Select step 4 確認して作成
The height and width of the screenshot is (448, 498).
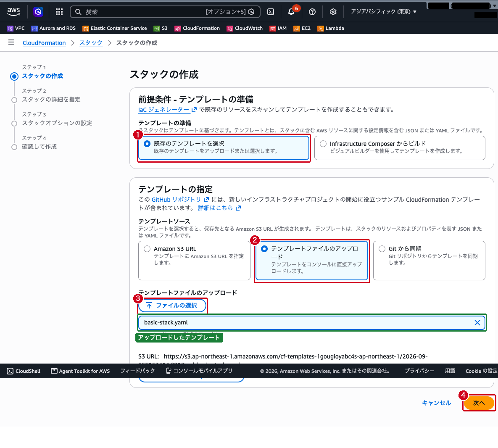click(40, 147)
